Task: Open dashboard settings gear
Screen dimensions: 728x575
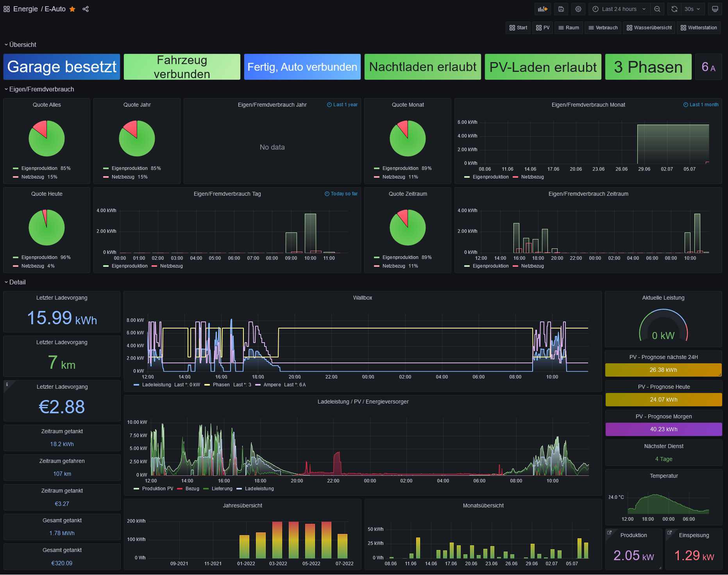Action: [578, 9]
